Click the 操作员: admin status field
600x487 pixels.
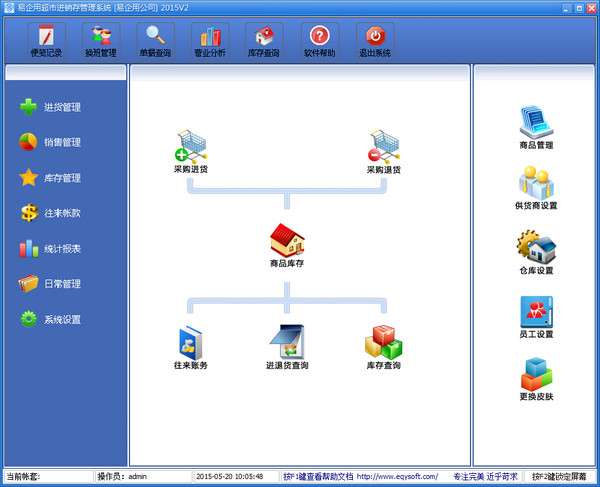coord(143,477)
